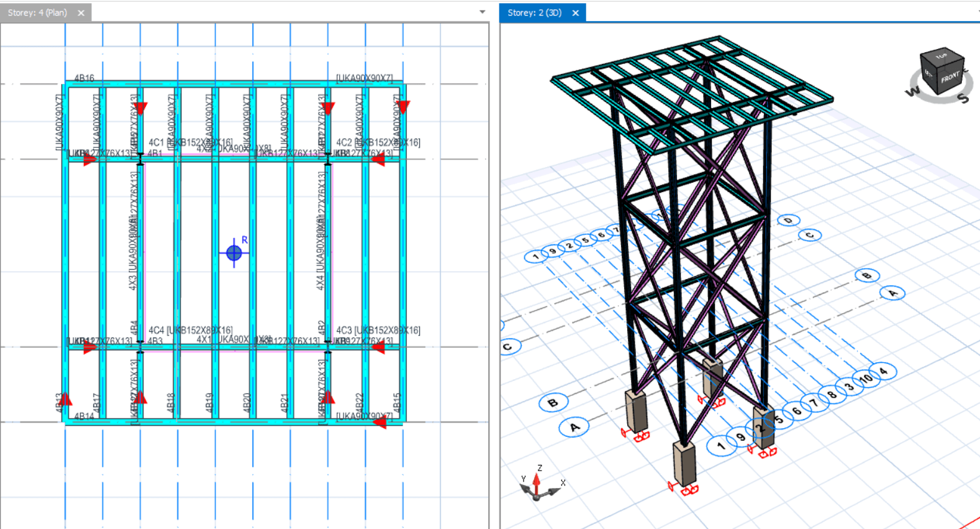
Task: Click grid bubble 3 in the 3D view
Action: pos(850,386)
